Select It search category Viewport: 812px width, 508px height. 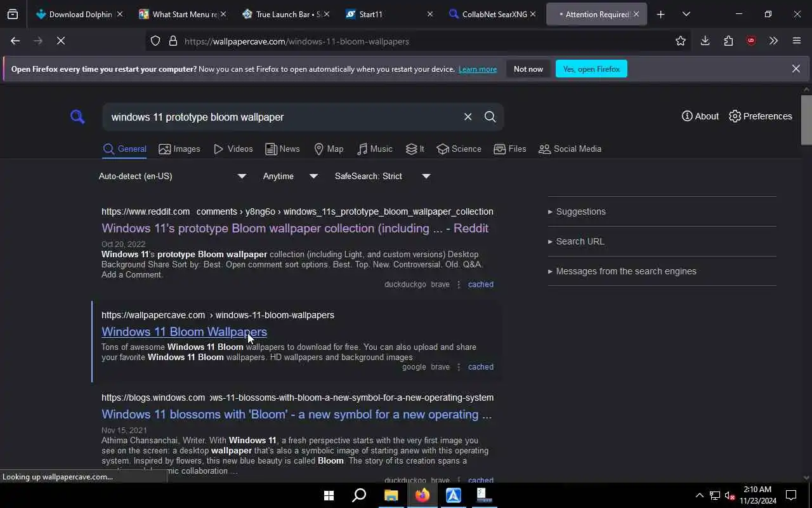(415, 149)
